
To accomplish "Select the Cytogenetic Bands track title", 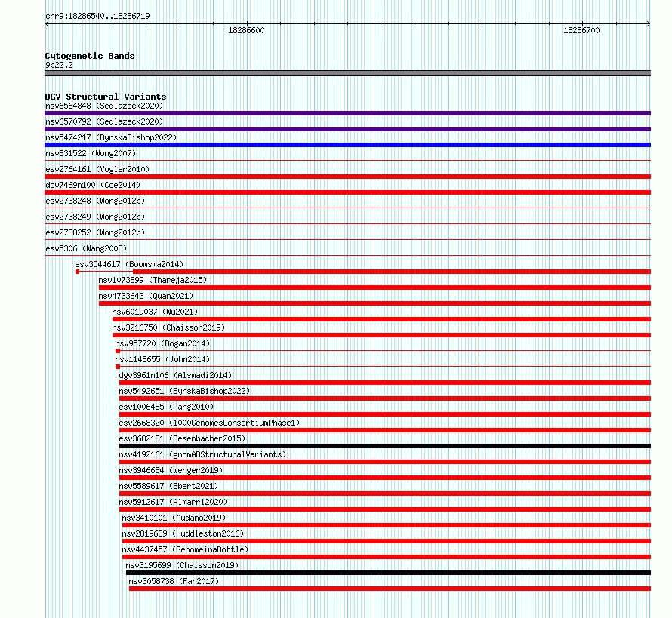I will click(90, 56).
